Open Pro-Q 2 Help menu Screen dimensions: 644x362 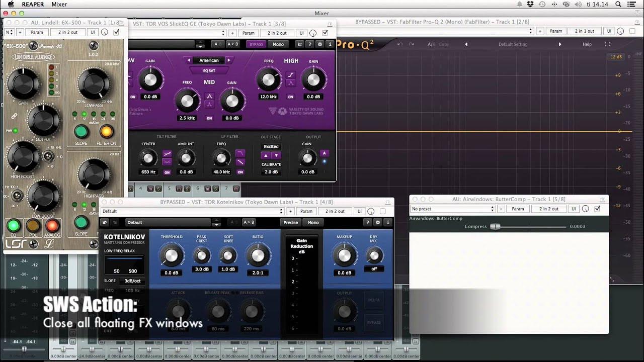point(587,44)
